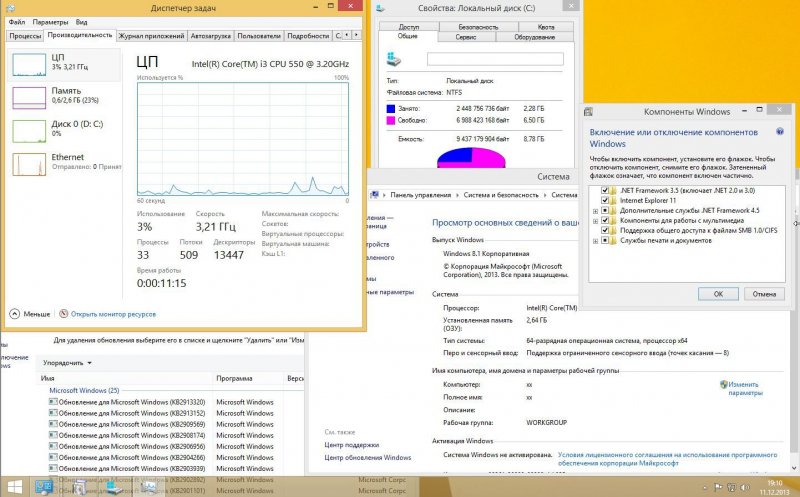Select the Диск 0 performance entry
This screenshot has height=497, width=800.
click(64, 131)
